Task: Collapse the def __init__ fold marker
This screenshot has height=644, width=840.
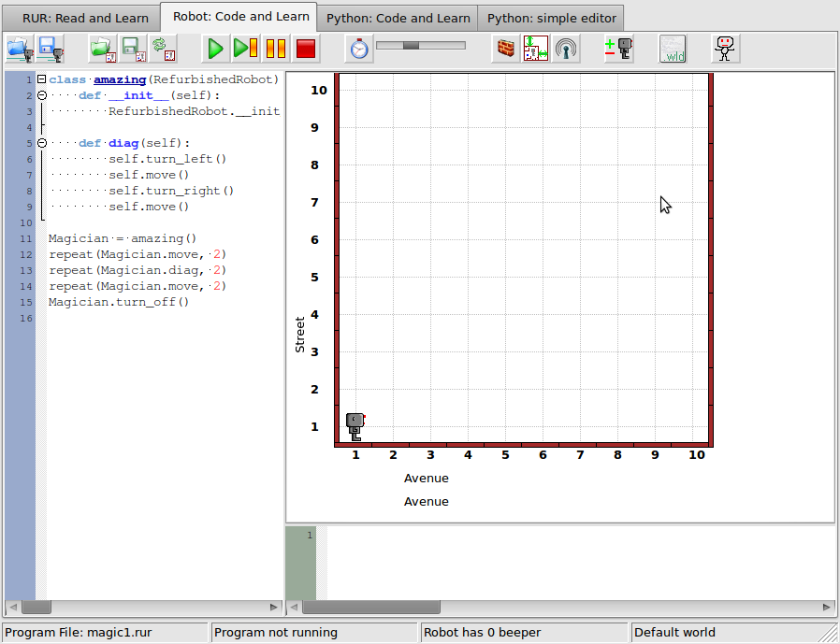Action: (41, 95)
